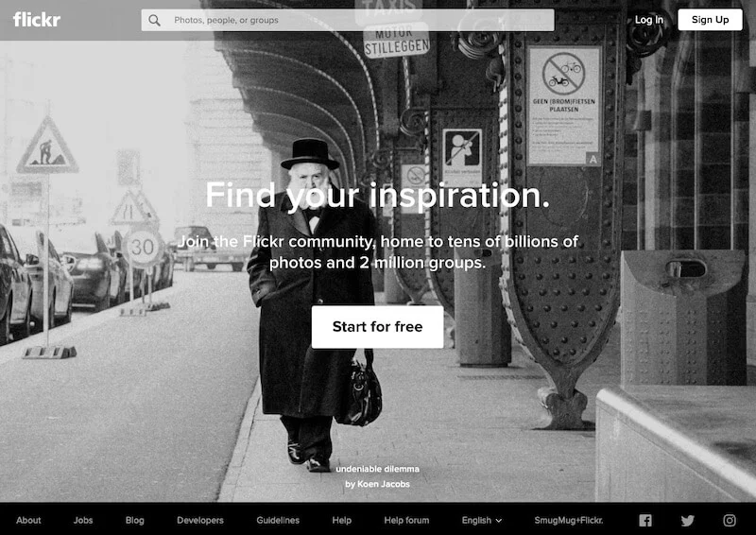Click the Log In link
The height and width of the screenshot is (535, 756).
[649, 20]
